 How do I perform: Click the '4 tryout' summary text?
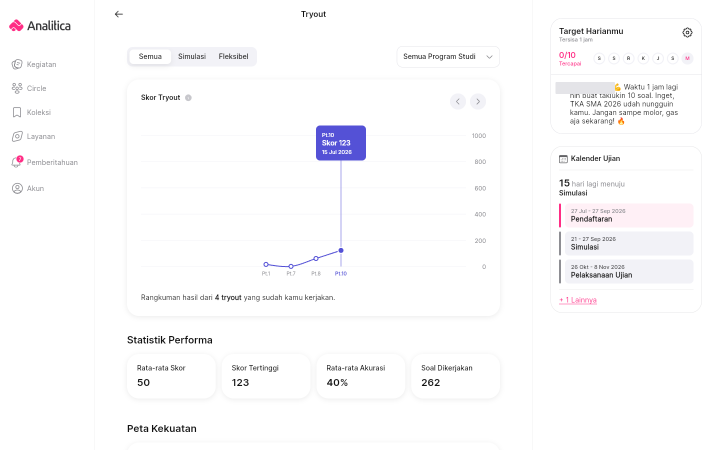[x=228, y=298]
